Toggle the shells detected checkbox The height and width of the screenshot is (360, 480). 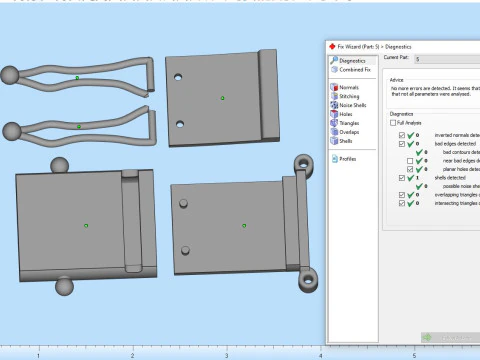(402, 178)
